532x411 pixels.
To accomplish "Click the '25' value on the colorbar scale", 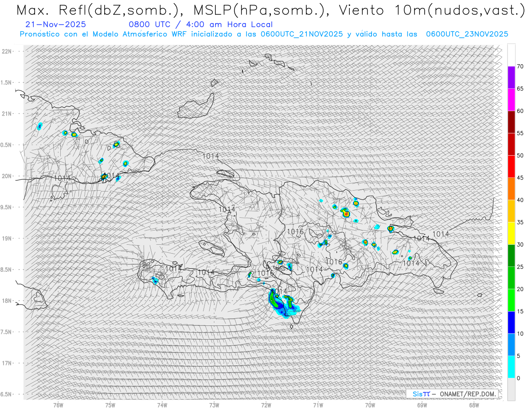I will coord(520,267).
